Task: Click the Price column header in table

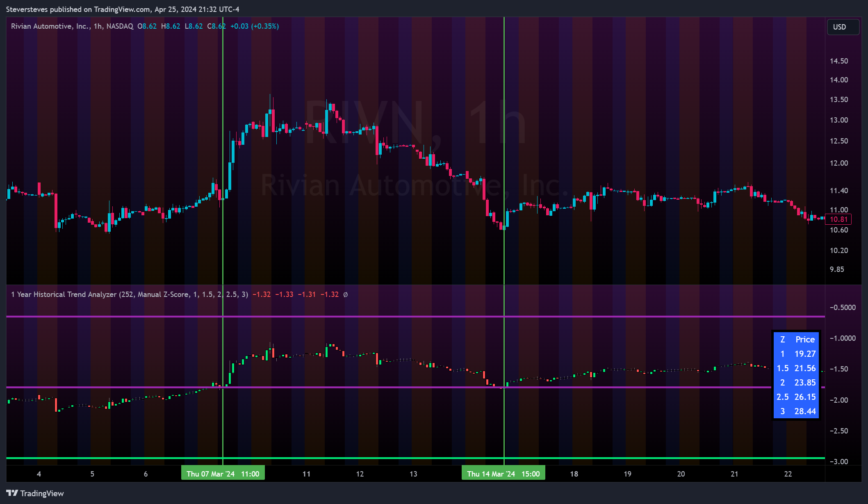Action: tap(805, 340)
